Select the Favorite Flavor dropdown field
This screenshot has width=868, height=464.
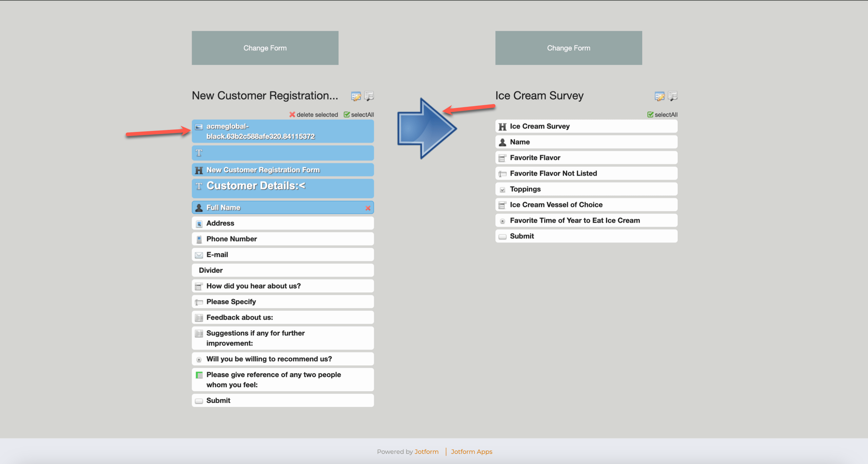pyautogui.click(x=586, y=158)
